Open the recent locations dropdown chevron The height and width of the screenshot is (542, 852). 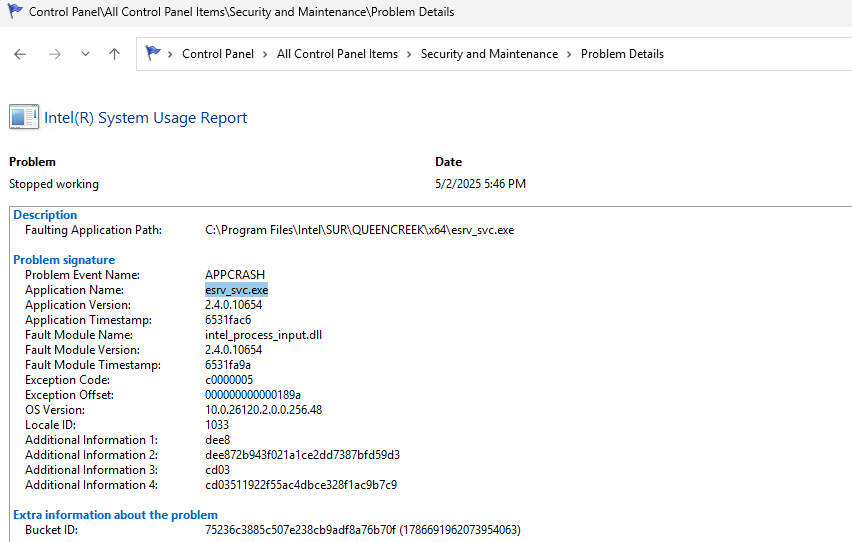click(x=85, y=54)
